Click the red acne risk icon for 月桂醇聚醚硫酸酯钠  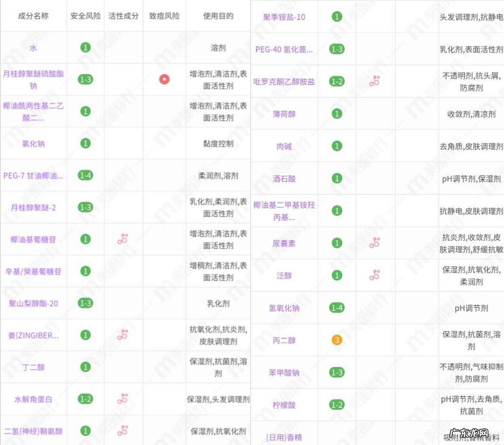pos(164,79)
